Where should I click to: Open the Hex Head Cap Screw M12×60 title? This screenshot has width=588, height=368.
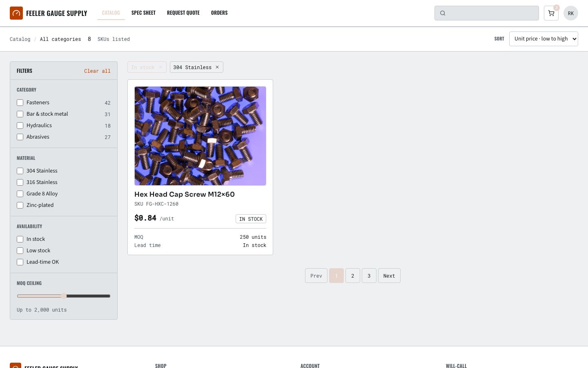coord(185,194)
